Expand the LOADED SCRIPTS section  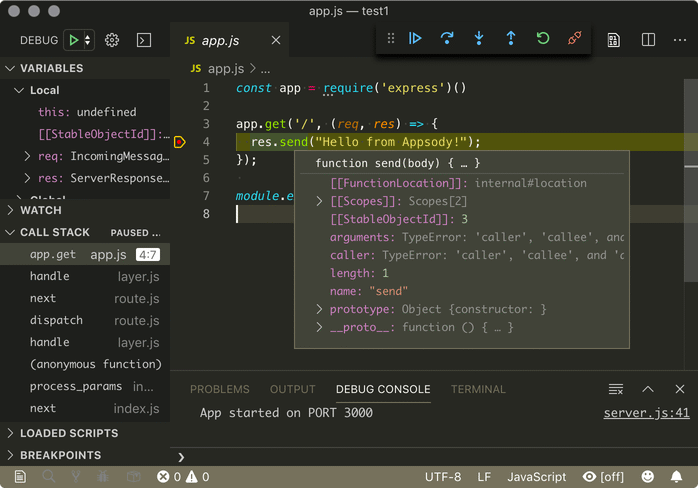10,433
